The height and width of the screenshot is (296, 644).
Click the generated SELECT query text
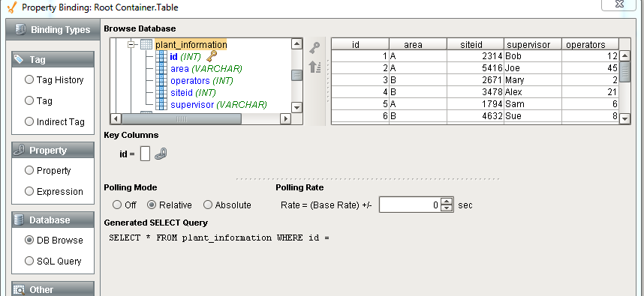tap(219, 238)
